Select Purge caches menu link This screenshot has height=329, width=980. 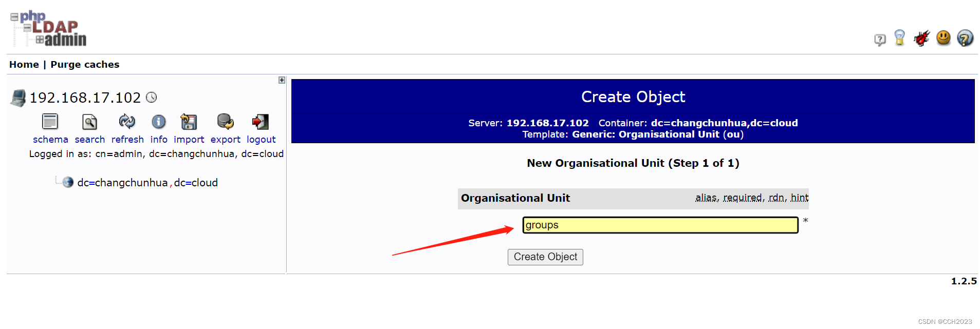point(85,65)
